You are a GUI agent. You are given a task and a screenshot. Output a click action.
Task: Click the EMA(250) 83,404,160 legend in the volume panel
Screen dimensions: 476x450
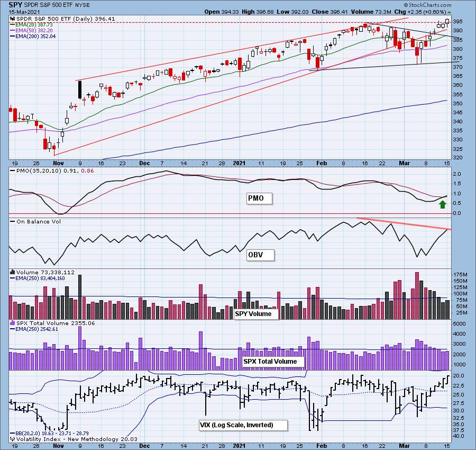click(x=38, y=278)
